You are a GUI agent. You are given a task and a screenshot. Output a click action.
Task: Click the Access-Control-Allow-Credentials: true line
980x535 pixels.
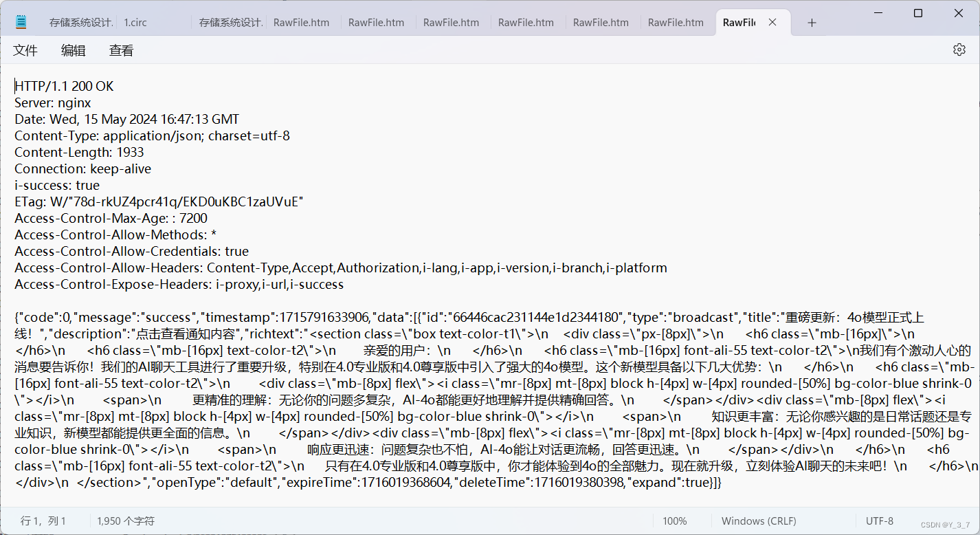(x=131, y=251)
